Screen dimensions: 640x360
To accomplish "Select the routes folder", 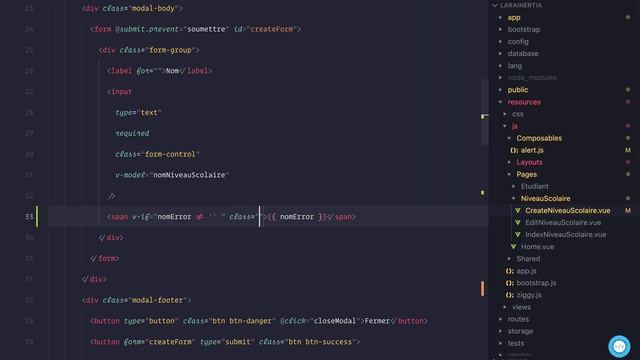I will (x=518, y=319).
